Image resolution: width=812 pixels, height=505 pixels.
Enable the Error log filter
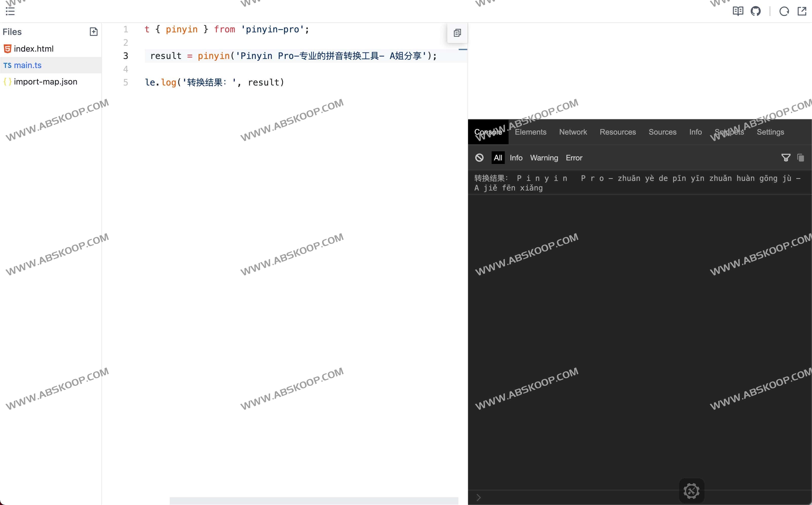click(574, 158)
